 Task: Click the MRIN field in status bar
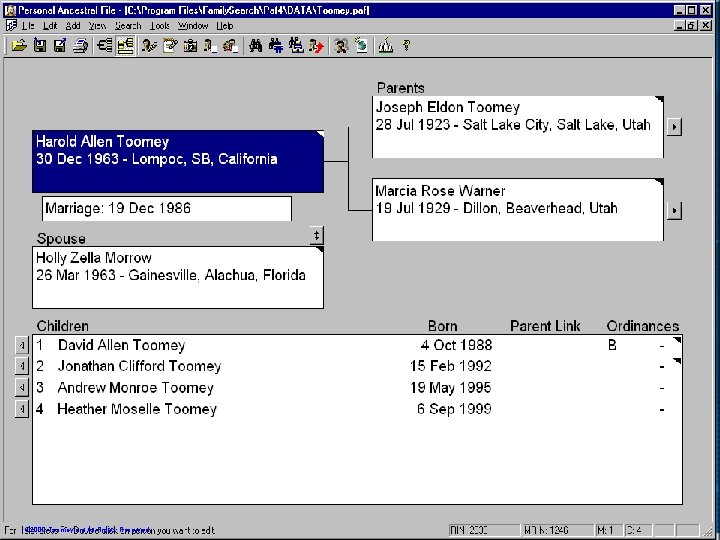(x=558, y=530)
